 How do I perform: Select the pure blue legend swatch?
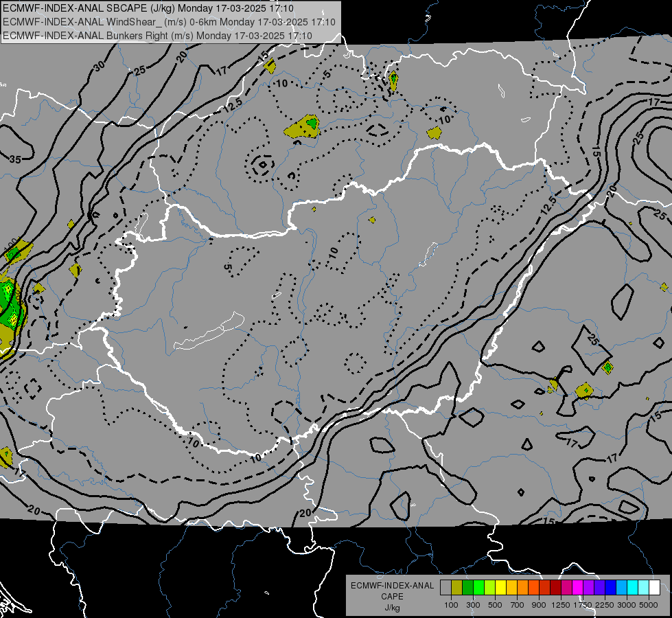[611, 588]
